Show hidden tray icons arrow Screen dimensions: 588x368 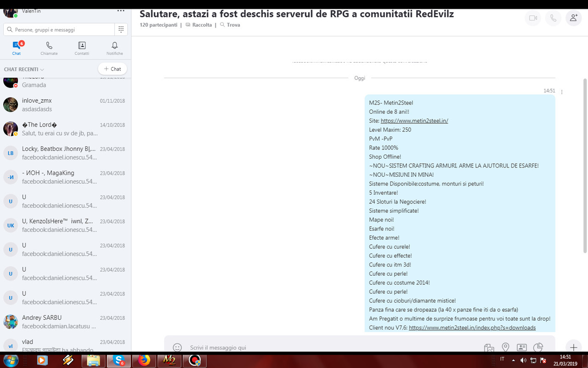click(x=513, y=360)
